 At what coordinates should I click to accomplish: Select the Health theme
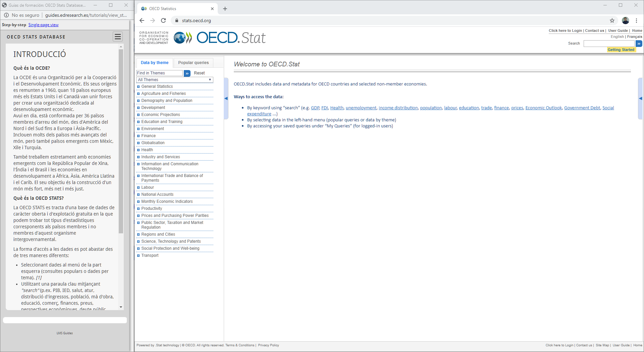click(x=147, y=150)
